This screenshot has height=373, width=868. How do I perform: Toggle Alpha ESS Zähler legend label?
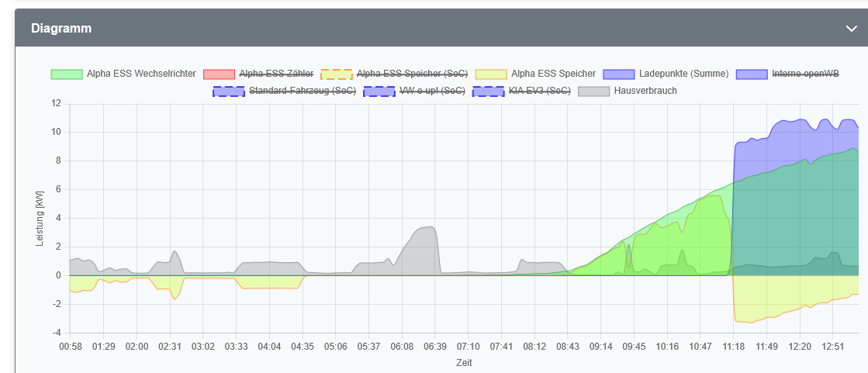pyautogui.click(x=276, y=74)
